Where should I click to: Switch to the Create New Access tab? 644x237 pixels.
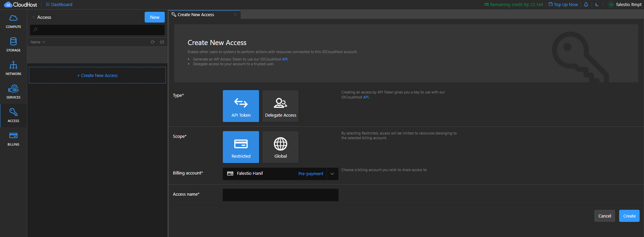point(196,15)
